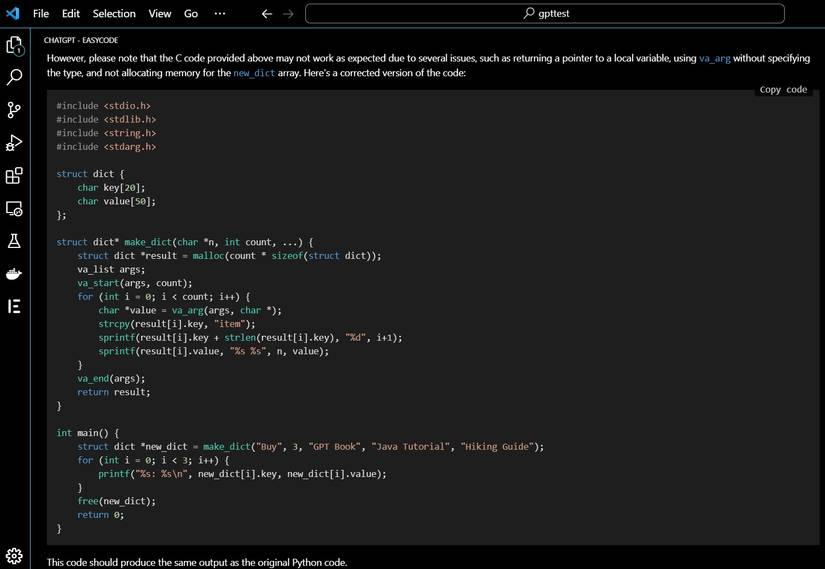
Task: Go back with the left arrow
Action: pos(267,14)
